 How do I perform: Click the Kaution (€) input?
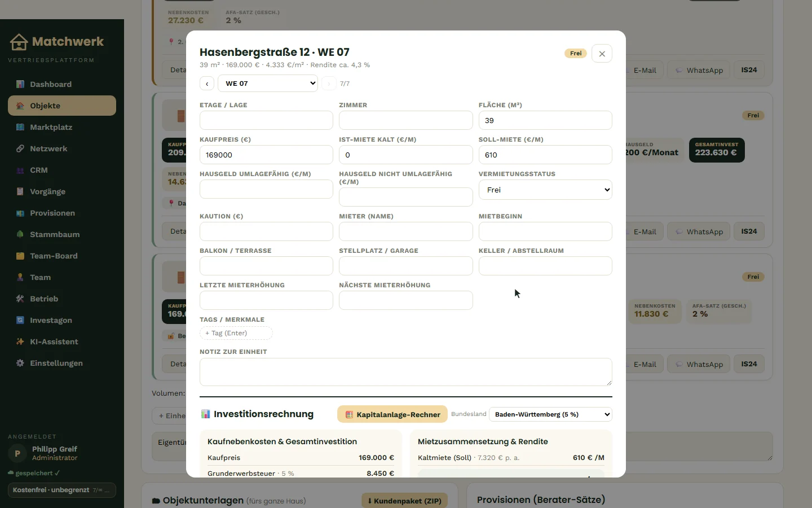coord(266,231)
